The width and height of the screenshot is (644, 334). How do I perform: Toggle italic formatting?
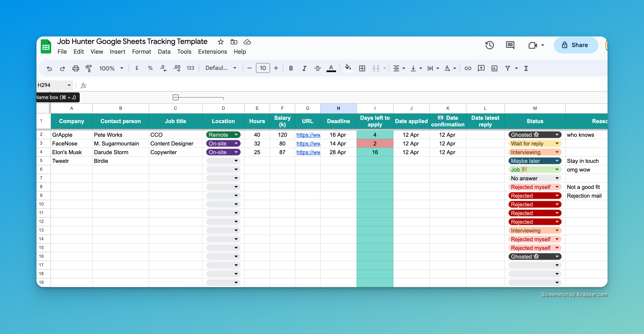tap(304, 68)
